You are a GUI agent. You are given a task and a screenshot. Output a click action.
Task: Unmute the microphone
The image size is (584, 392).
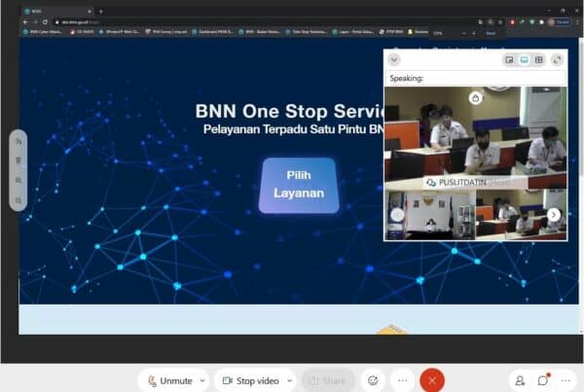click(169, 380)
